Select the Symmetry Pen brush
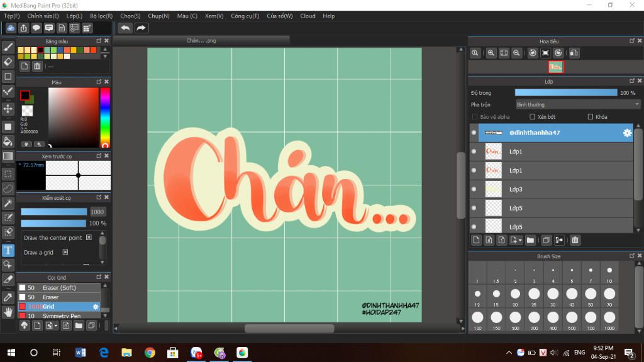The image size is (644, 362). point(59,315)
